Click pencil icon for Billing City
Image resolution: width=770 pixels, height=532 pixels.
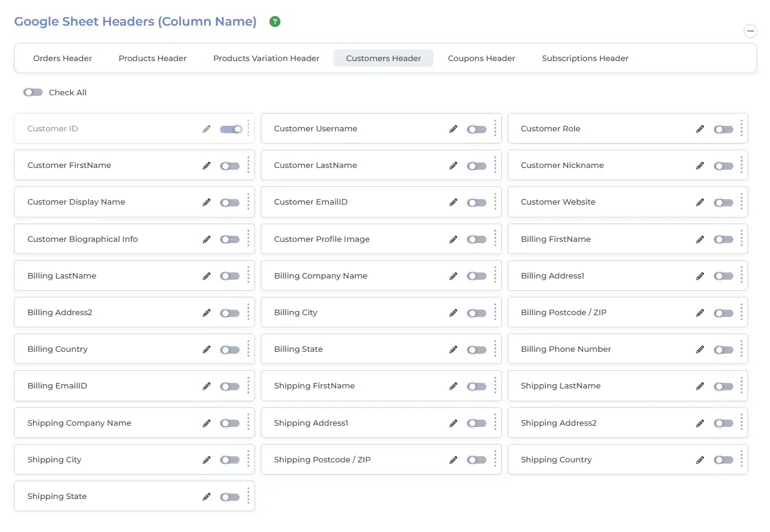[x=453, y=313]
